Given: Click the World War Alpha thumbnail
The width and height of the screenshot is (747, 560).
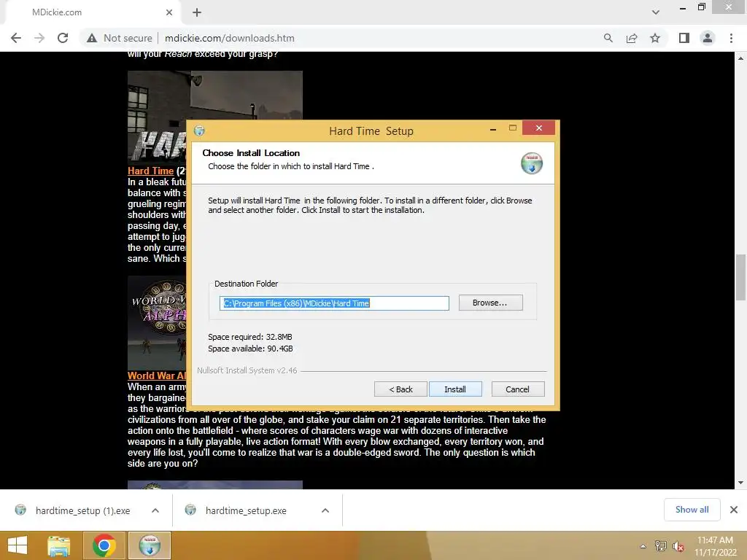Looking at the screenshot, I should click(x=157, y=322).
